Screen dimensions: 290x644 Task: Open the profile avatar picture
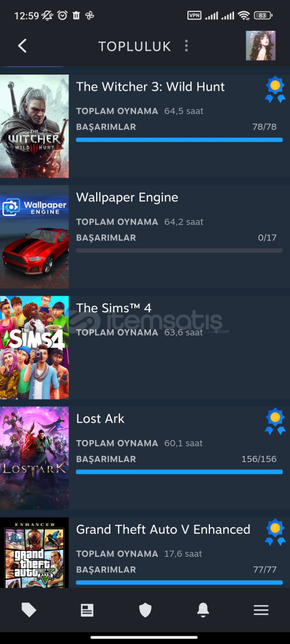[x=260, y=45]
